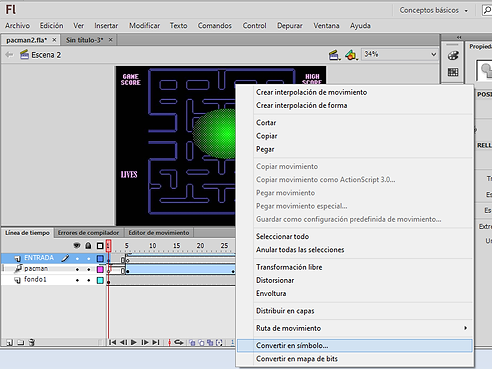492x369 pixels.
Task: Choose Convertir en símbolo... from context menu
Action: tap(354, 346)
